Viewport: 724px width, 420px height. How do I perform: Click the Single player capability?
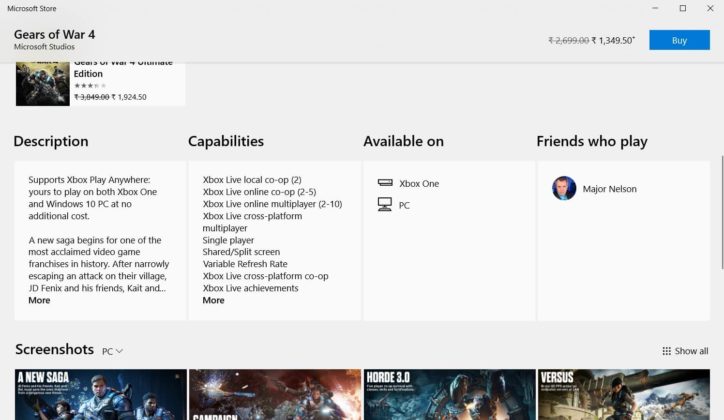tap(228, 240)
